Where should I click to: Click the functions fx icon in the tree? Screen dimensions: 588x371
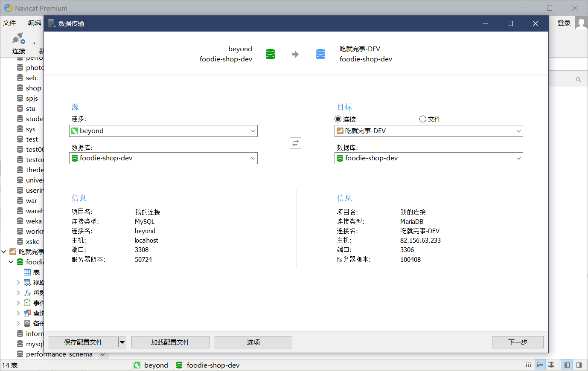[x=27, y=293]
